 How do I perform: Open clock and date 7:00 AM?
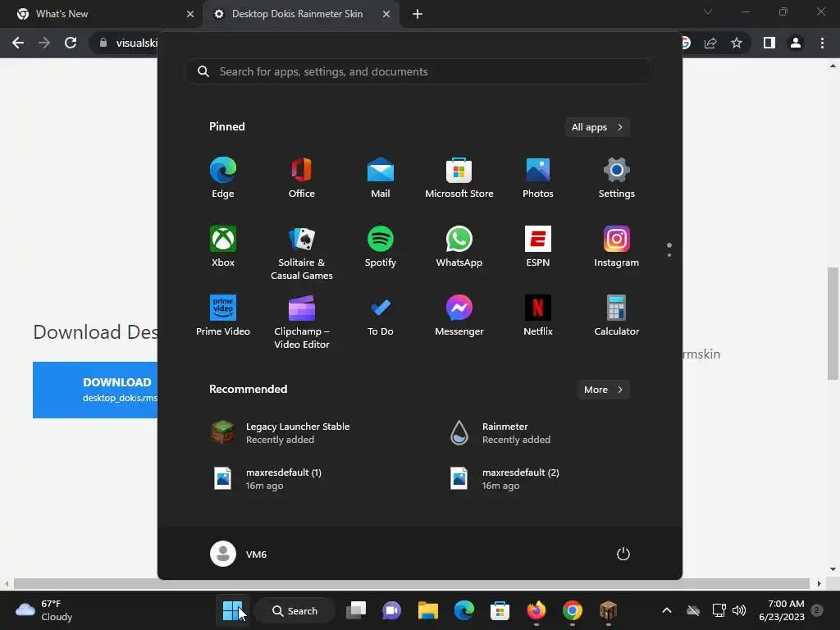point(782,610)
